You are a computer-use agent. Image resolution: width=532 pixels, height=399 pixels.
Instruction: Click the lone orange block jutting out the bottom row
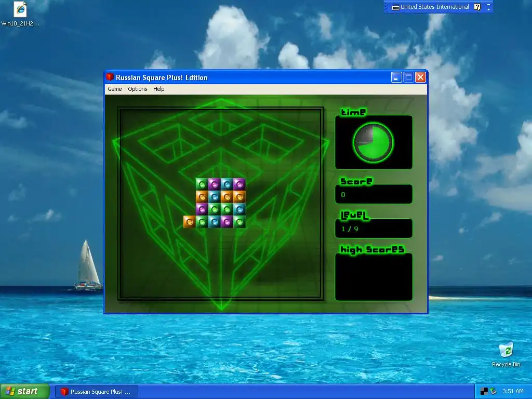189,221
